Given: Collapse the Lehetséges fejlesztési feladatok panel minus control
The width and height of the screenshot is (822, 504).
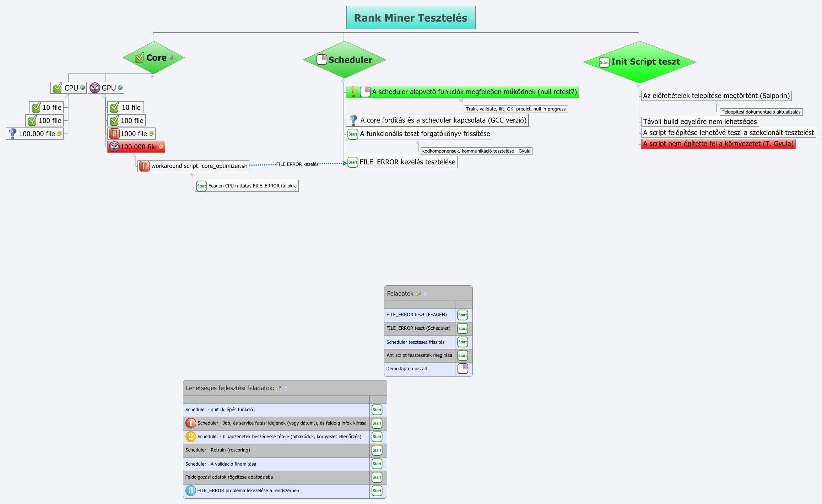Looking at the screenshot, I should tap(286, 388).
